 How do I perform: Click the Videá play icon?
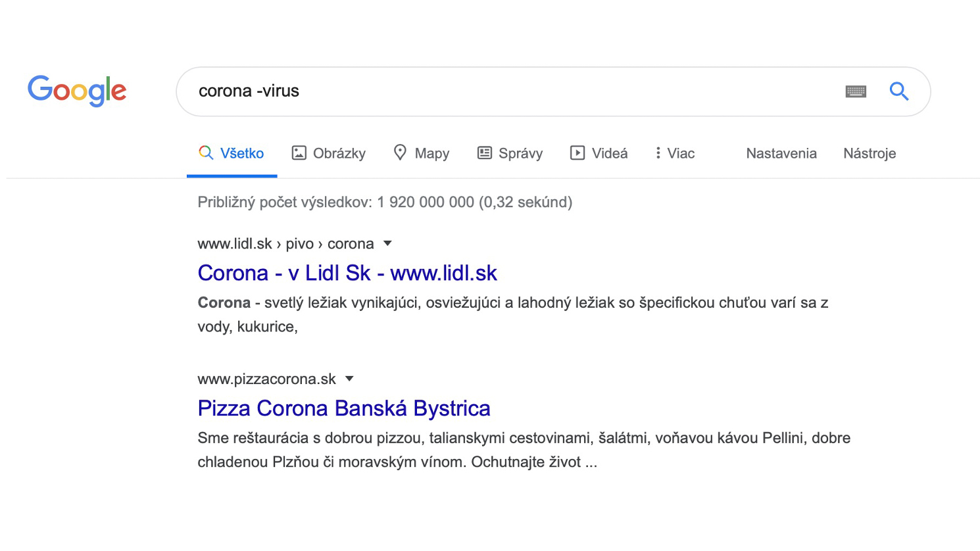click(x=577, y=153)
